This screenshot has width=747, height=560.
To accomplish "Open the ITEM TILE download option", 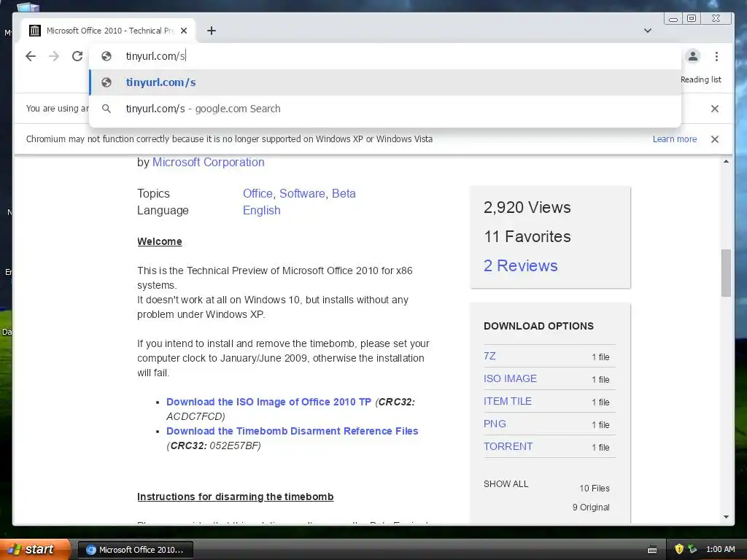I will pos(508,402).
